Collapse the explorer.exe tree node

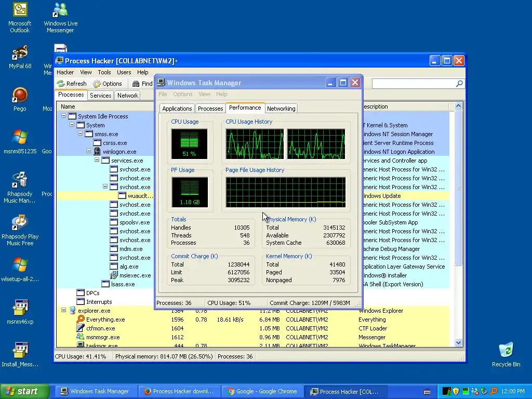click(63, 310)
